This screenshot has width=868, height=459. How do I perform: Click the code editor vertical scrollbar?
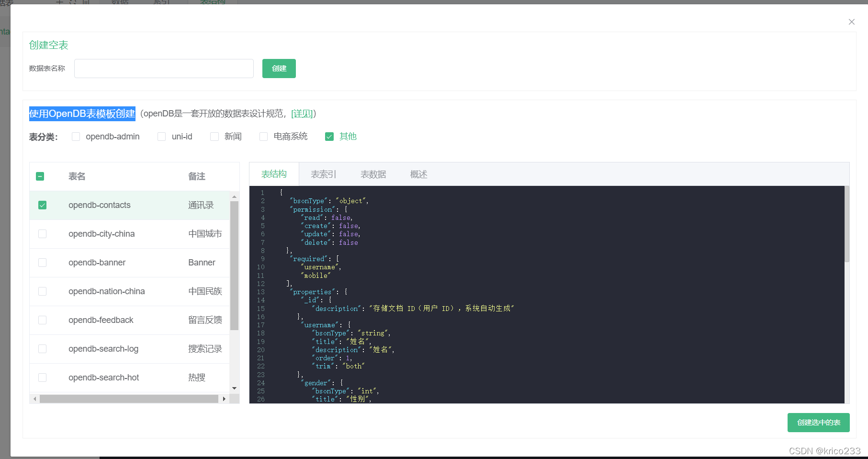[x=846, y=224]
